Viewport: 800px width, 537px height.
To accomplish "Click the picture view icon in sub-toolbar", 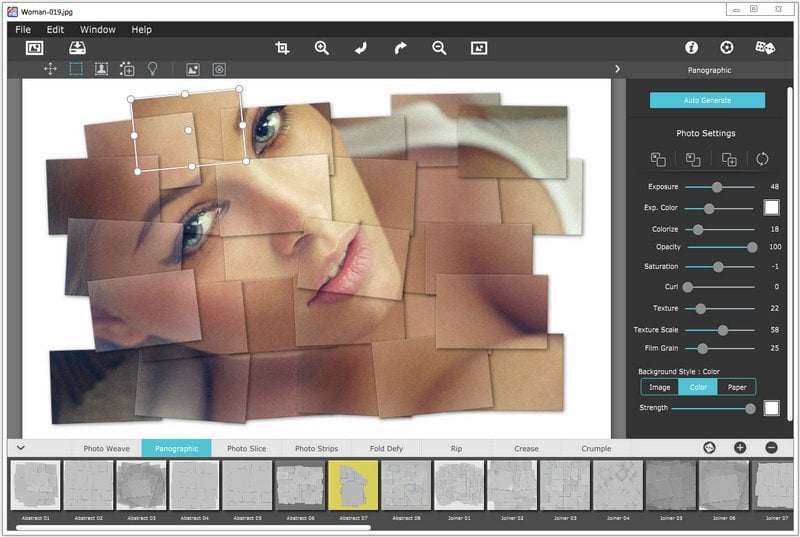I will pos(193,69).
